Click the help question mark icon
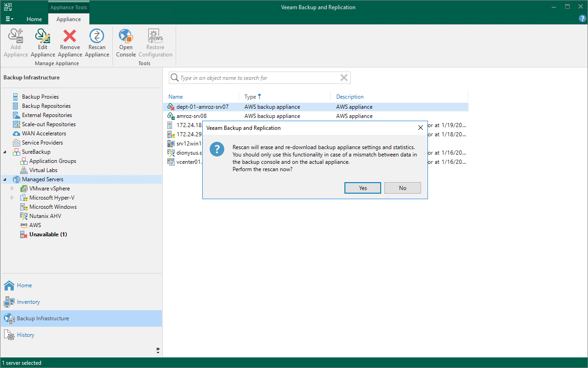The width and height of the screenshot is (588, 368). pos(582,19)
